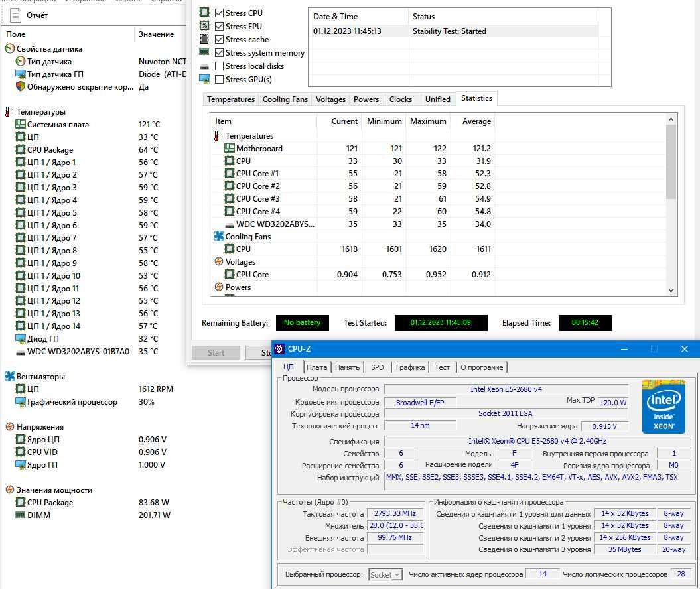Click the Intel Inside Xeon logo
Viewport: 700px width, 589px height.
point(664,407)
